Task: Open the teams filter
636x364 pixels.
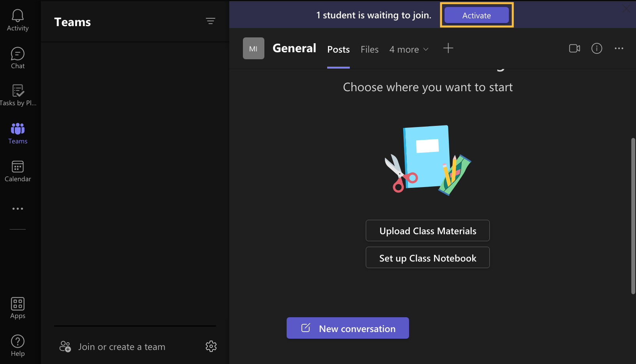Action: [211, 21]
